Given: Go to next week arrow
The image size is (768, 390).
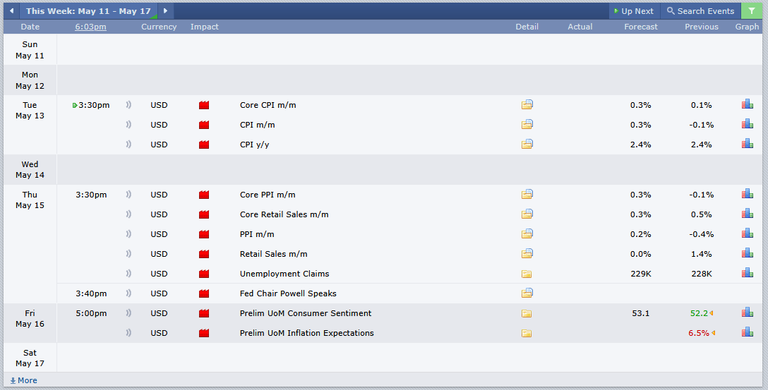Looking at the screenshot, I should pyautogui.click(x=166, y=11).
